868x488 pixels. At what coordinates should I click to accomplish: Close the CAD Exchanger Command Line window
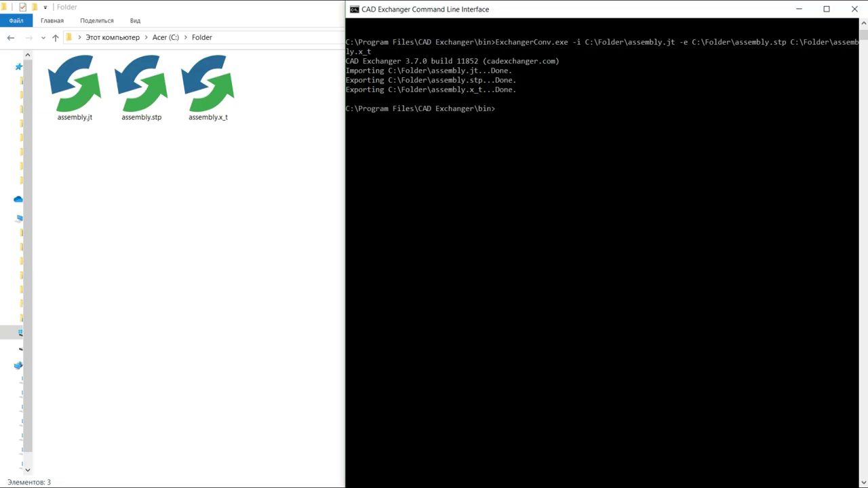click(x=854, y=9)
